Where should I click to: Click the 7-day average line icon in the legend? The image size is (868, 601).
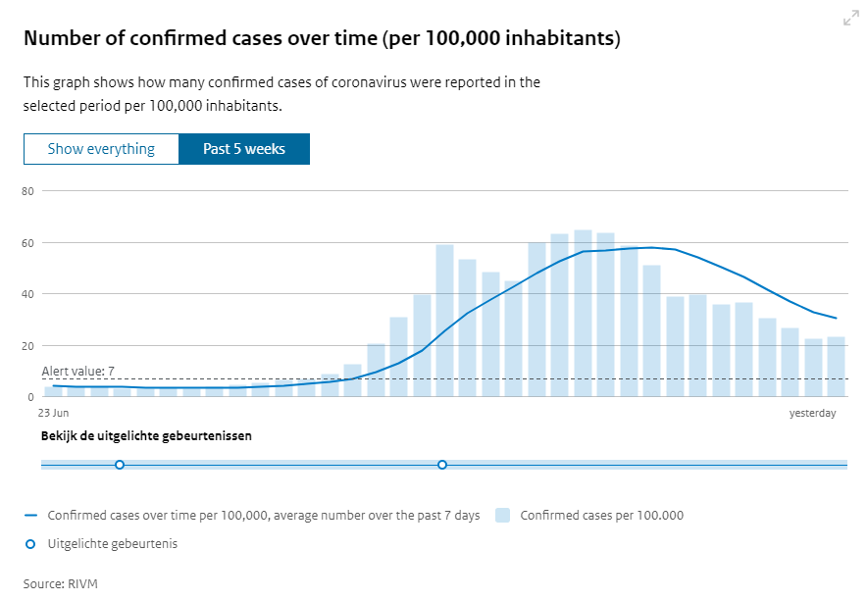pyautogui.click(x=30, y=515)
